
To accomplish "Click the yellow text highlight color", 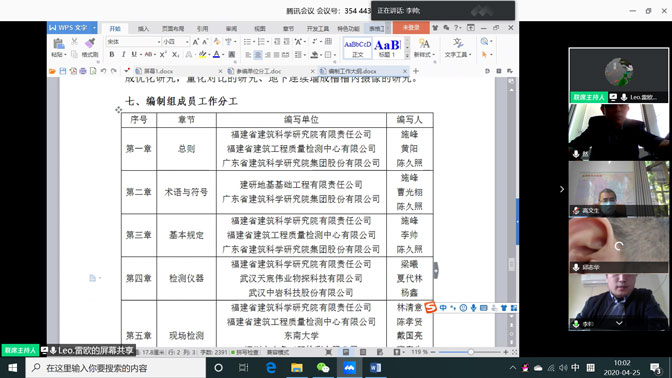I will point(202,54).
